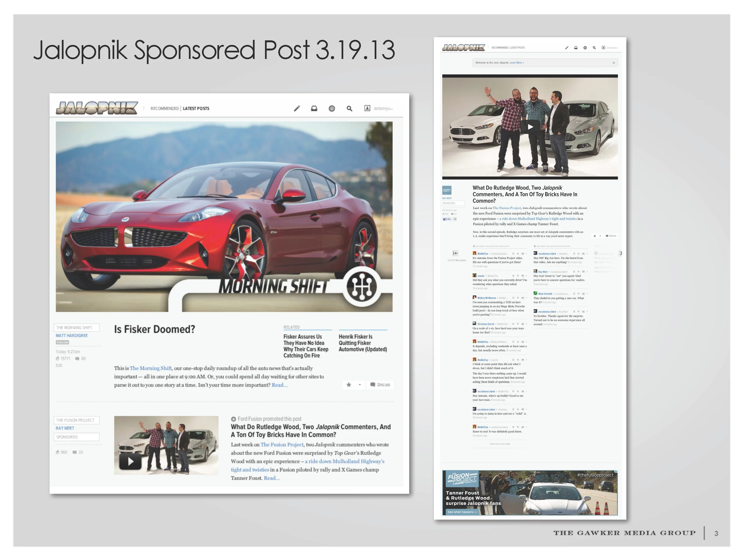Click Discuss button on right article

pos(611,236)
